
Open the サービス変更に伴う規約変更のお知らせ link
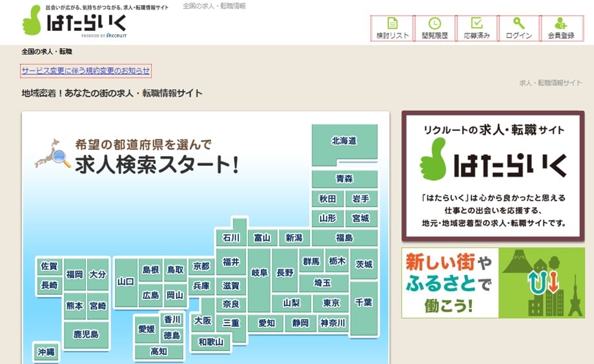tap(86, 71)
